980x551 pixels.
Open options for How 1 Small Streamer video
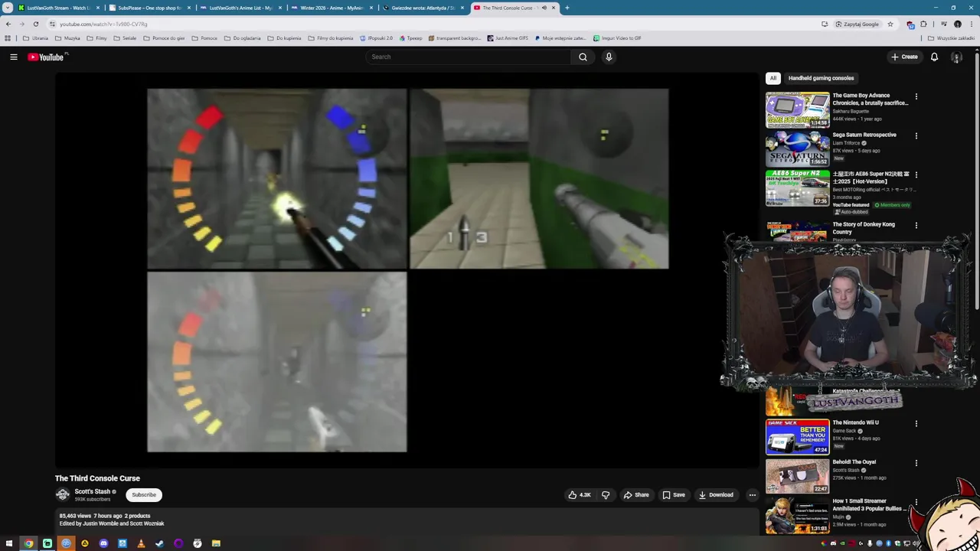coord(916,502)
